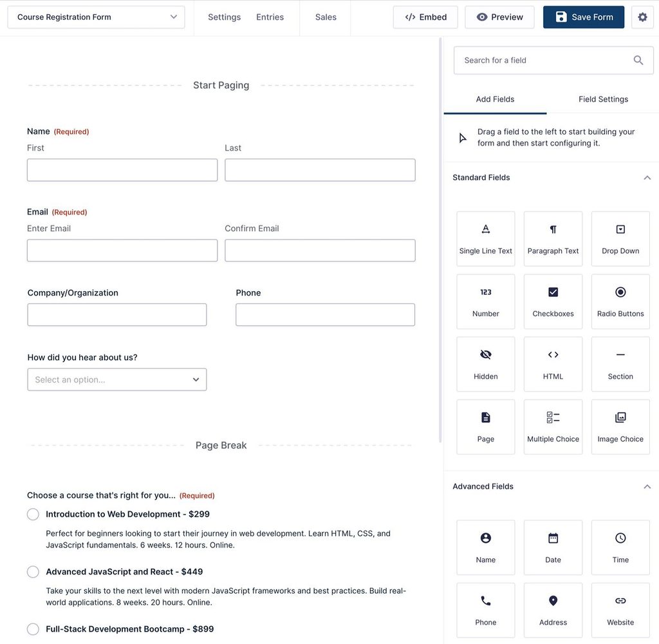Add the advanced Name field
Viewport: 659px width, 644px height.
(485, 547)
